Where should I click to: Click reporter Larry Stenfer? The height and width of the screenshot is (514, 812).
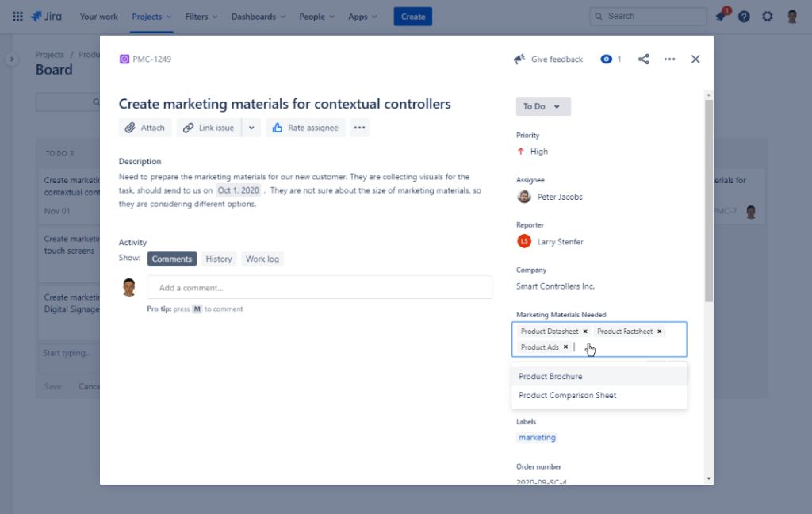click(561, 241)
